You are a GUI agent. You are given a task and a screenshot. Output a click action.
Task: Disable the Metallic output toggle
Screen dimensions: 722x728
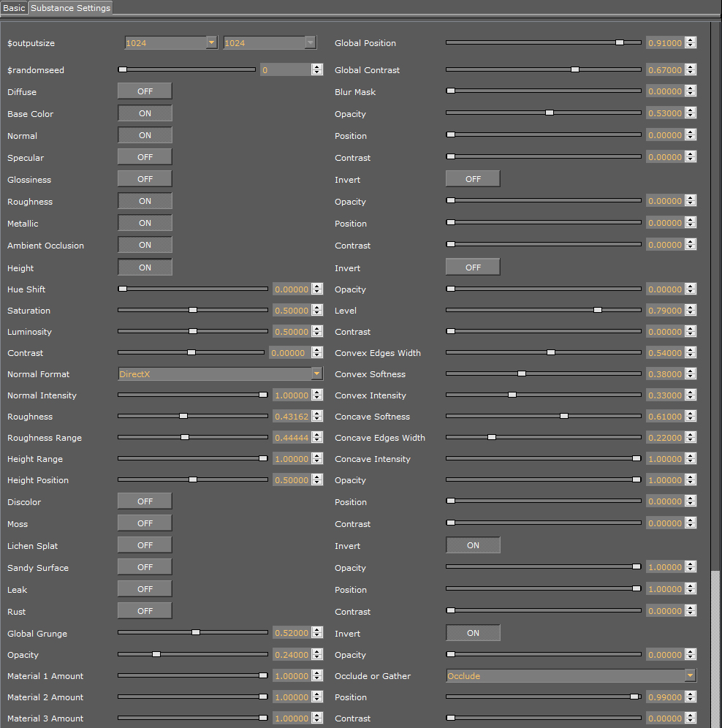(145, 223)
